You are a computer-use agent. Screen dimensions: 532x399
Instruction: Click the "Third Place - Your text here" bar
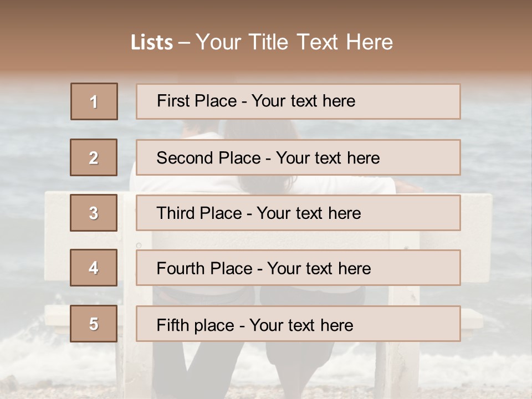pos(298,213)
